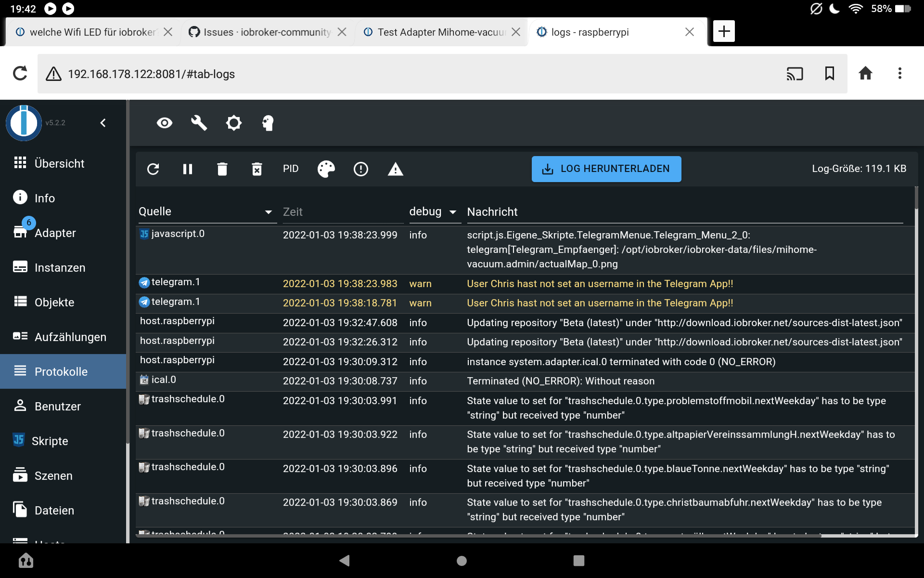Image resolution: width=924 pixels, height=578 pixels.
Task: Select Protokolle in the sidebar
Action: point(63,371)
